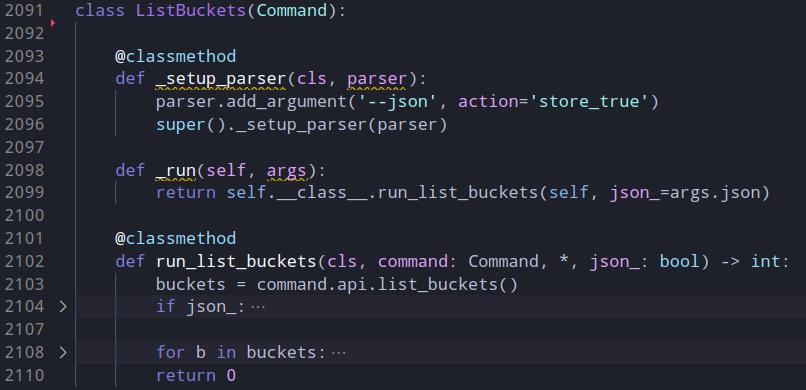Expand folded block at line 2104

click(x=63, y=307)
